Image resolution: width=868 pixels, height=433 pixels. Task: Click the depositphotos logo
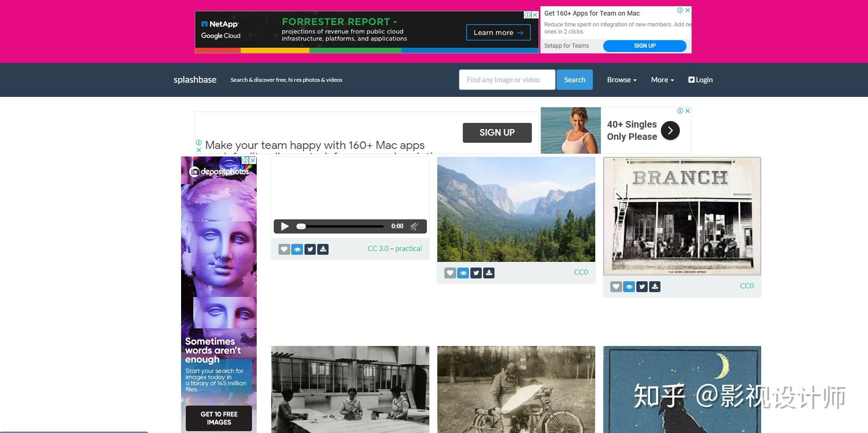click(x=219, y=172)
